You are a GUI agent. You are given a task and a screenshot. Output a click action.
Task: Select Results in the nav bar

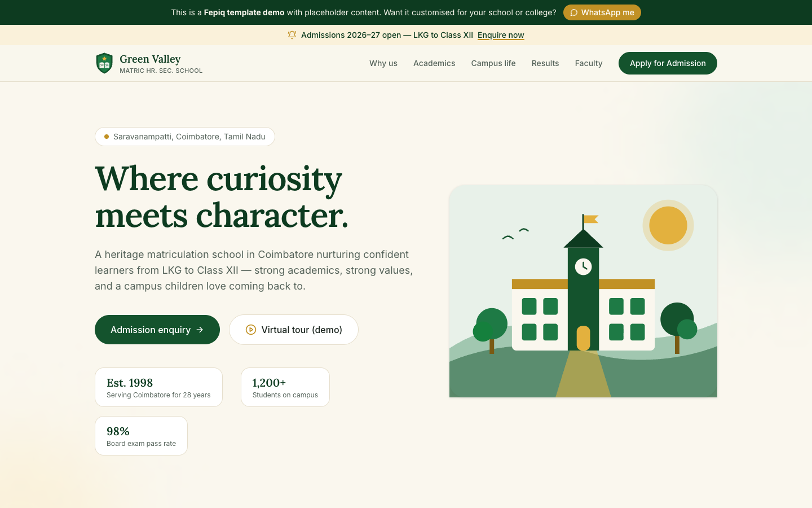(x=545, y=63)
